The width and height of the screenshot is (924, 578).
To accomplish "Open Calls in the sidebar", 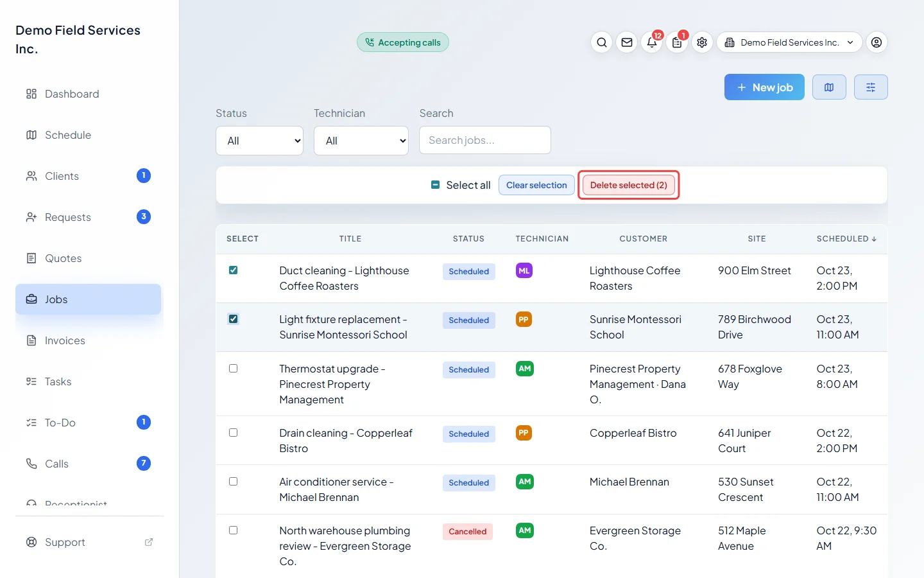I will [x=88, y=464].
